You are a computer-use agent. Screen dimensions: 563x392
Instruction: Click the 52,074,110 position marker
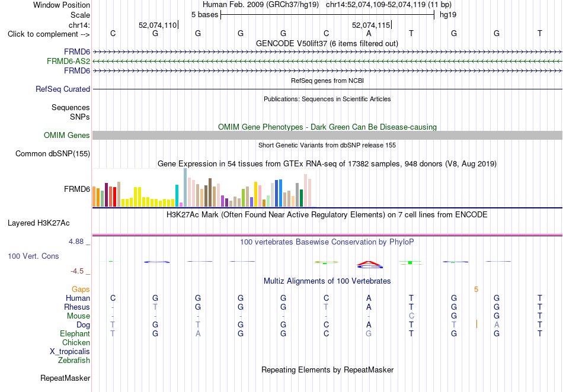click(x=158, y=25)
